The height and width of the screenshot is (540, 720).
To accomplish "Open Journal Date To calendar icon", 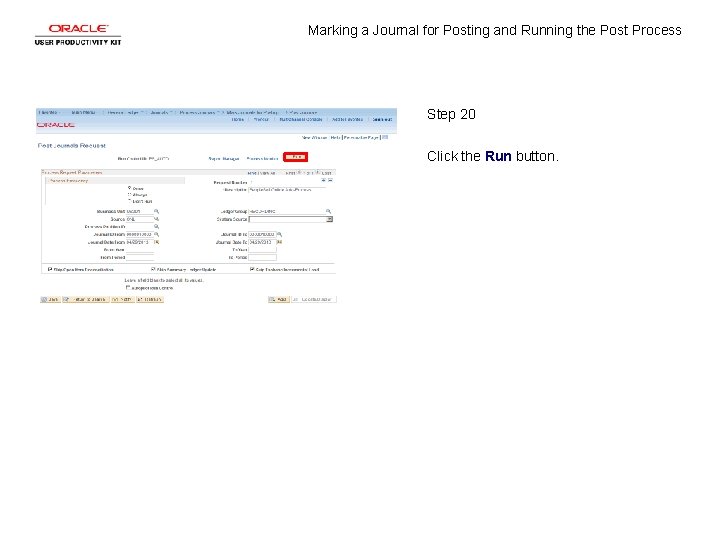I will [279, 242].
